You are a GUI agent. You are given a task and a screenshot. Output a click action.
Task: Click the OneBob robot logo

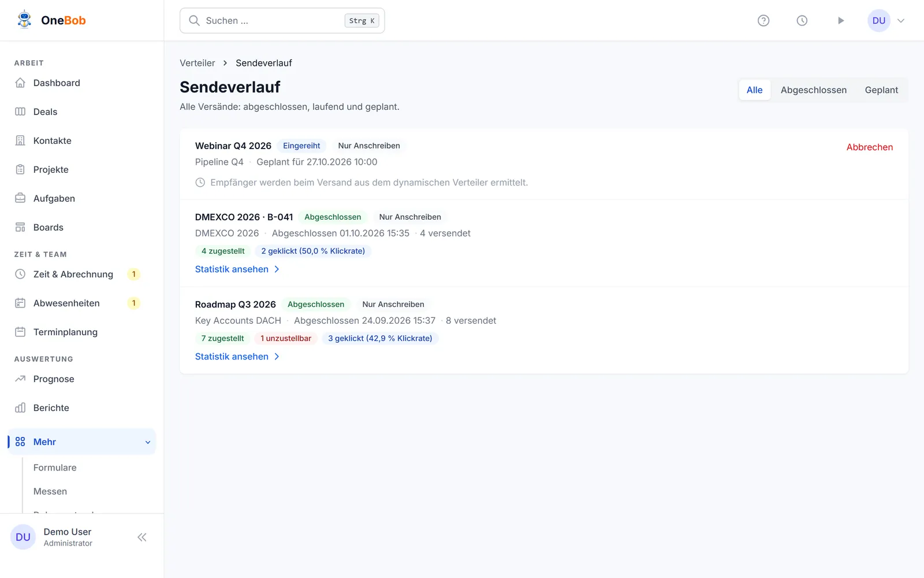[x=24, y=20]
